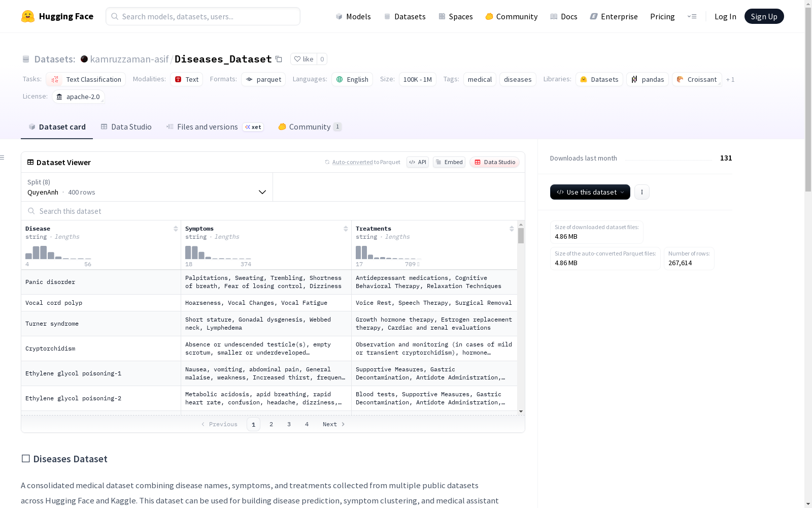Go to page 3 of the viewer

(289, 424)
